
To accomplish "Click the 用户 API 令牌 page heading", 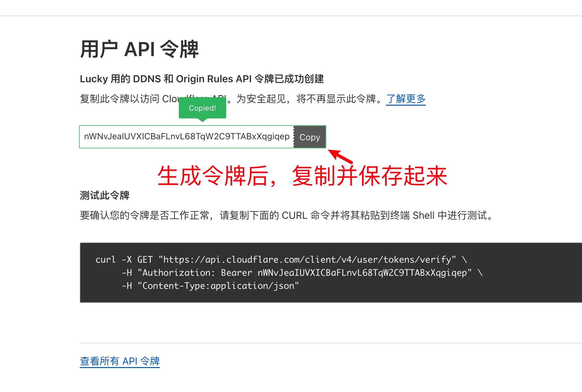I will coord(139,49).
